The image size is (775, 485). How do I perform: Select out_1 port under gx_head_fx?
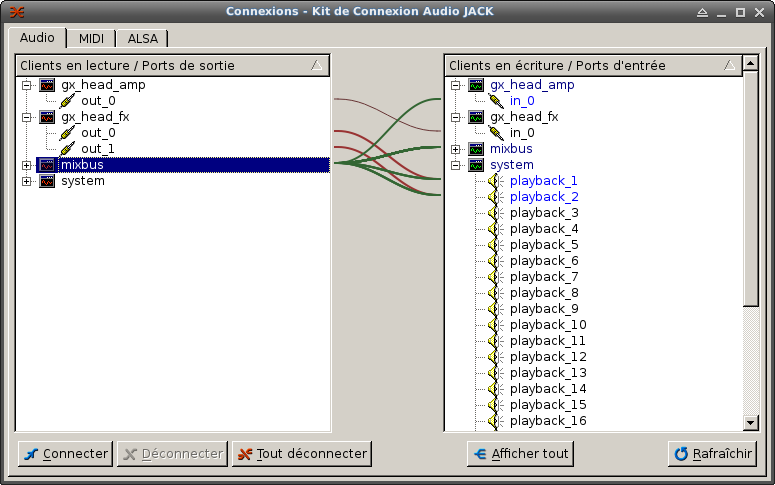point(98,149)
